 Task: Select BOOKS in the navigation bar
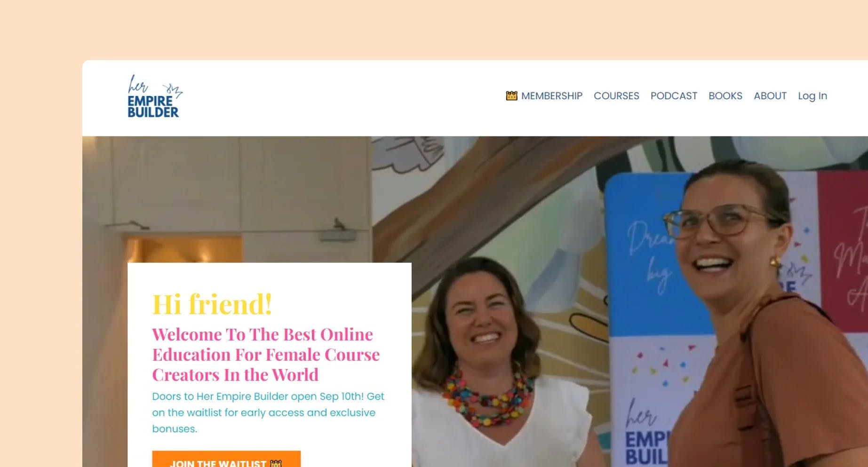tap(725, 96)
